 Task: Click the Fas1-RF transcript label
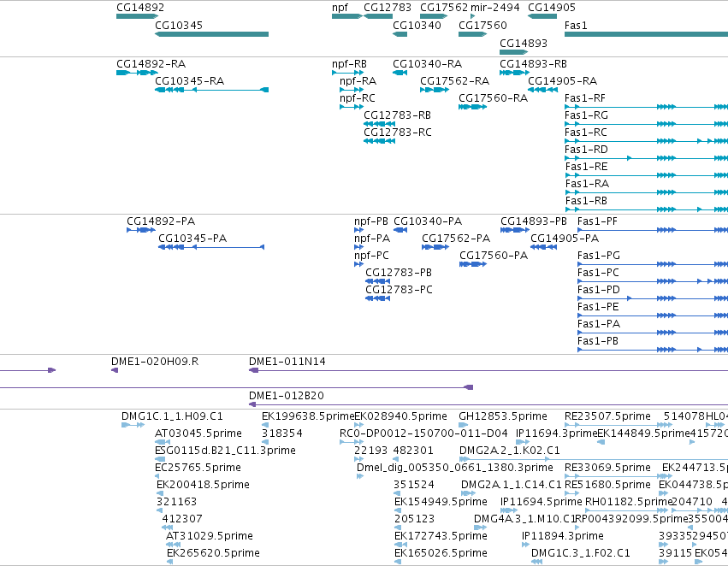(585, 98)
